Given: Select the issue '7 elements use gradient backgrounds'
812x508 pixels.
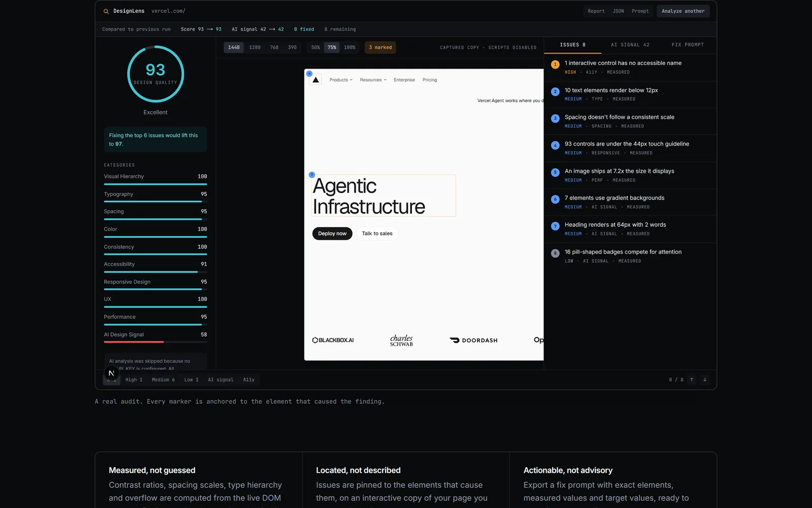Looking at the screenshot, I should (630, 202).
